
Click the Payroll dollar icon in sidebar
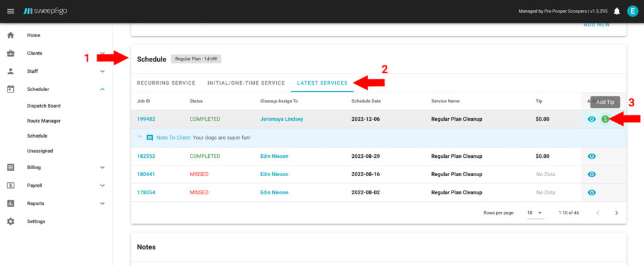11,186
